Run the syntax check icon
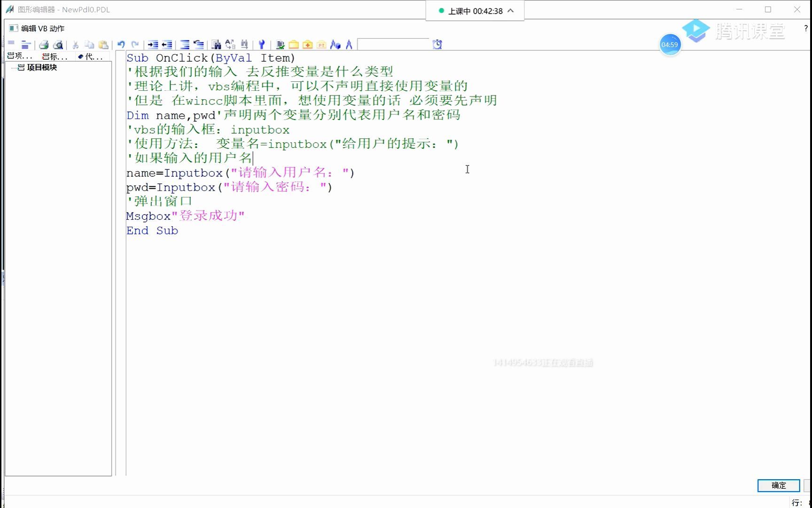 coord(280,45)
